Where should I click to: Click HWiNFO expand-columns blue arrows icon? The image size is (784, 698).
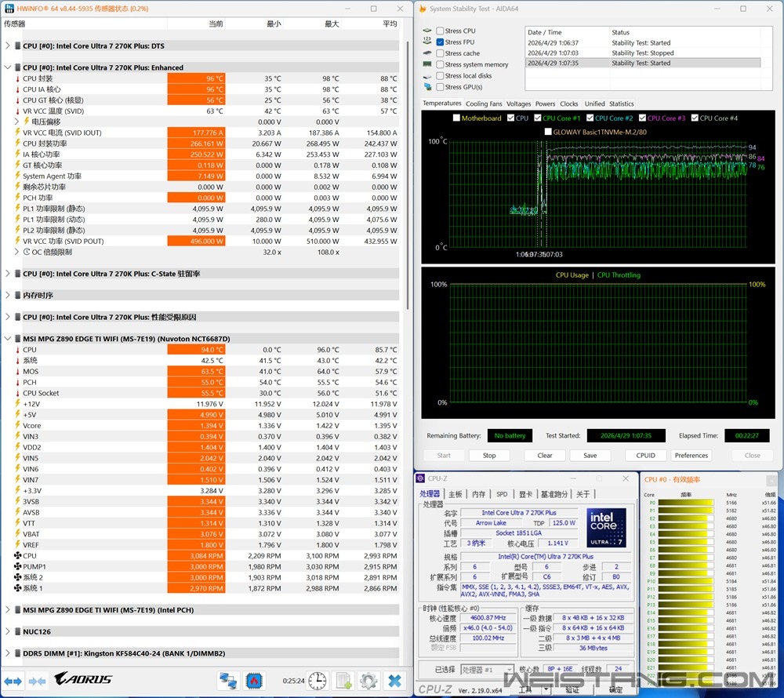coord(13,681)
